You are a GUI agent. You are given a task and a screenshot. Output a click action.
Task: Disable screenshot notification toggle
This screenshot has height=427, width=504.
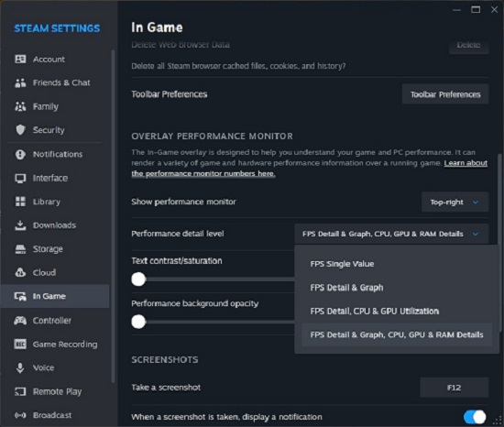point(475,417)
